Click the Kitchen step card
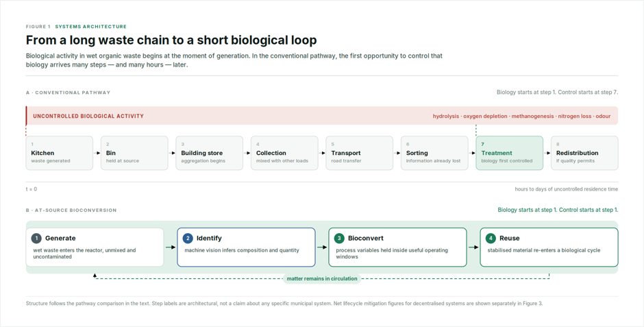 pos(60,153)
